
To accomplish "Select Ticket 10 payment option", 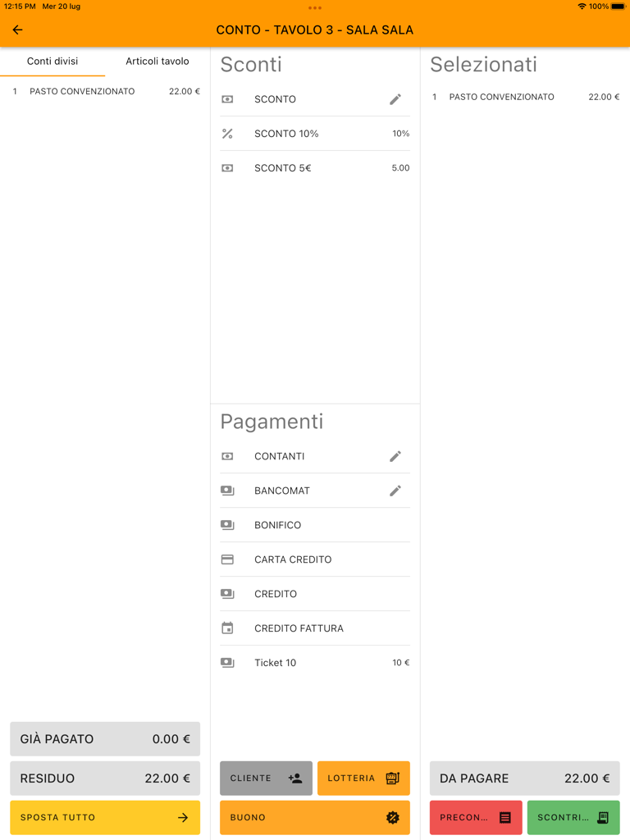I will tap(315, 663).
